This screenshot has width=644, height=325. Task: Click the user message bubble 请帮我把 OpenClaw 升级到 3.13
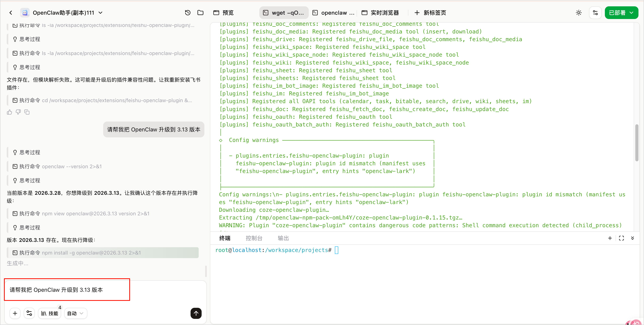pos(154,129)
